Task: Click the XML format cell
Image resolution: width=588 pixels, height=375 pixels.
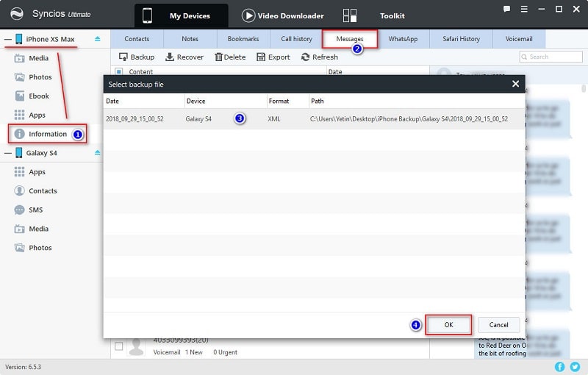Action: (274, 119)
